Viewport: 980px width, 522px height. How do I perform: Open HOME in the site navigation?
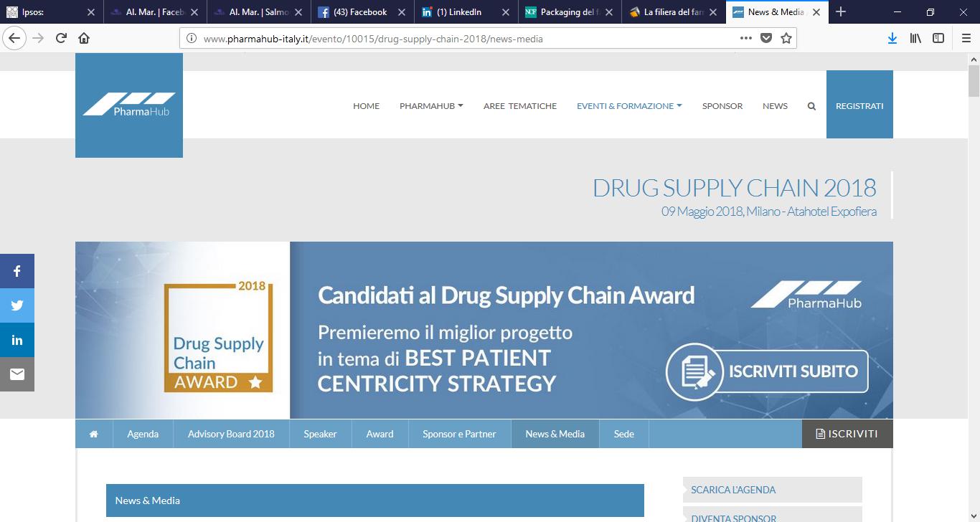(x=366, y=105)
